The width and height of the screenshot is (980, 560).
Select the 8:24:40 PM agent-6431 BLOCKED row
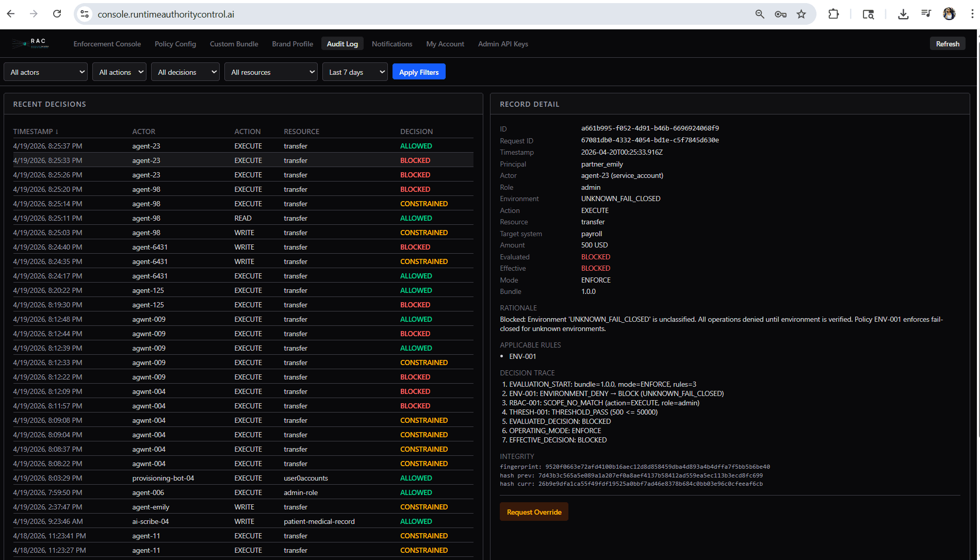click(x=243, y=247)
